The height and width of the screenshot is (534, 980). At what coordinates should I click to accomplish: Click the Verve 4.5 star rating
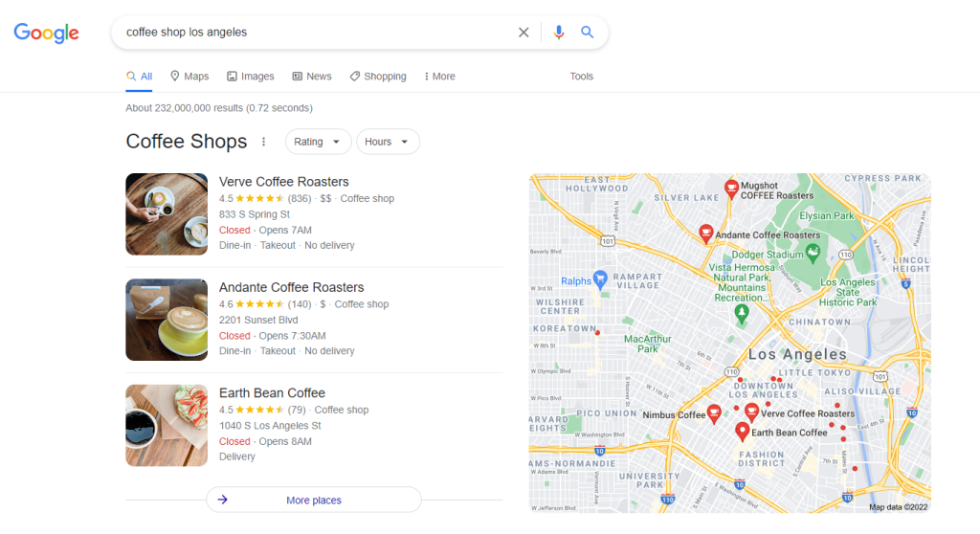click(252, 199)
